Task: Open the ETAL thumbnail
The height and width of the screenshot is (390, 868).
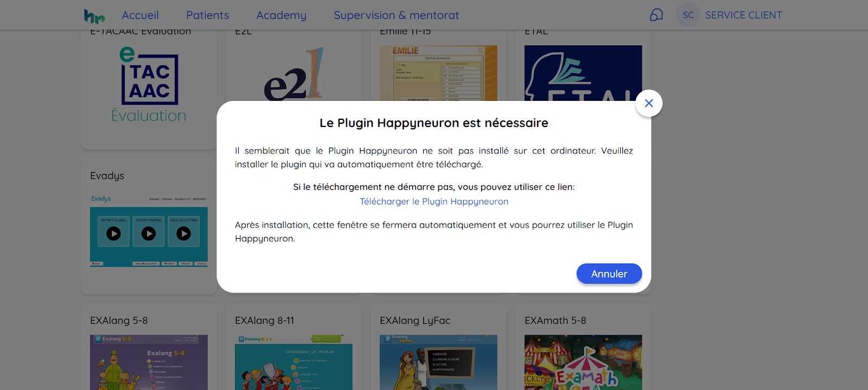Action: (x=583, y=73)
